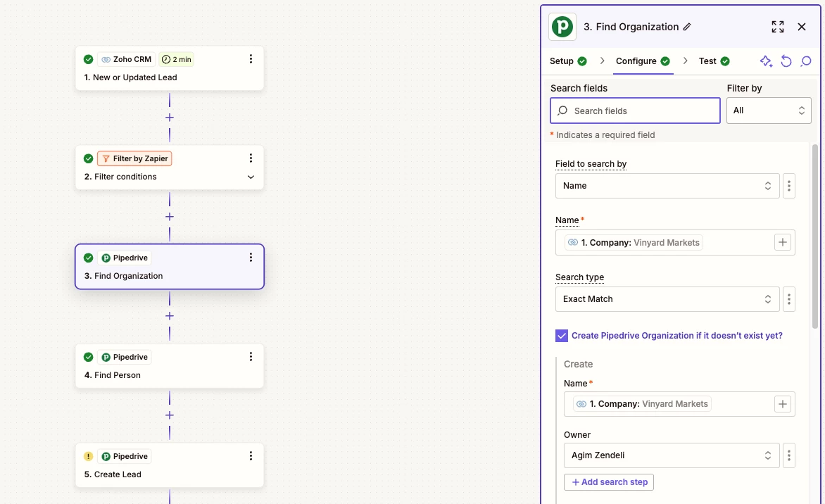This screenshot has width=825, height=504.
Task: Rename step using pencil icon
Action: pyautogui.click(x=687, y=27)
